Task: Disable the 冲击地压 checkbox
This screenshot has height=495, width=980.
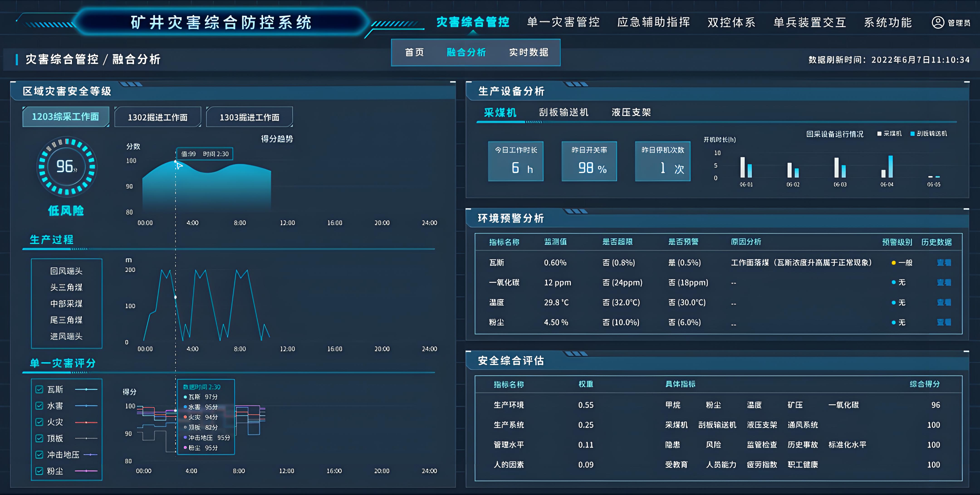Action: 39,455
